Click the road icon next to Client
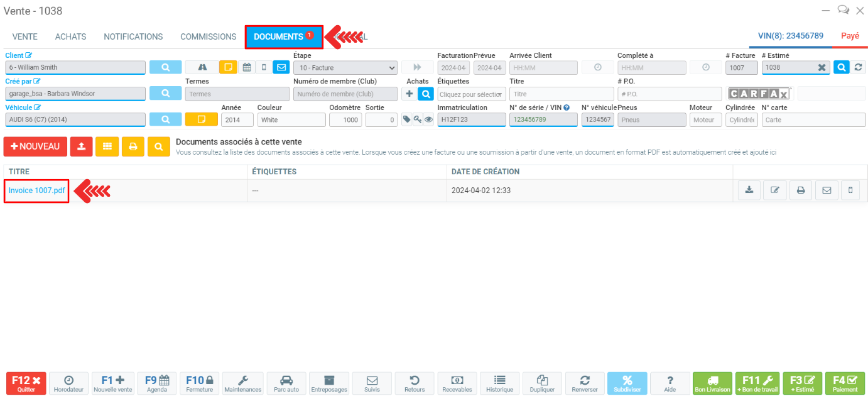This screenshot has width=868, height=396. click(x=202, y=67)
